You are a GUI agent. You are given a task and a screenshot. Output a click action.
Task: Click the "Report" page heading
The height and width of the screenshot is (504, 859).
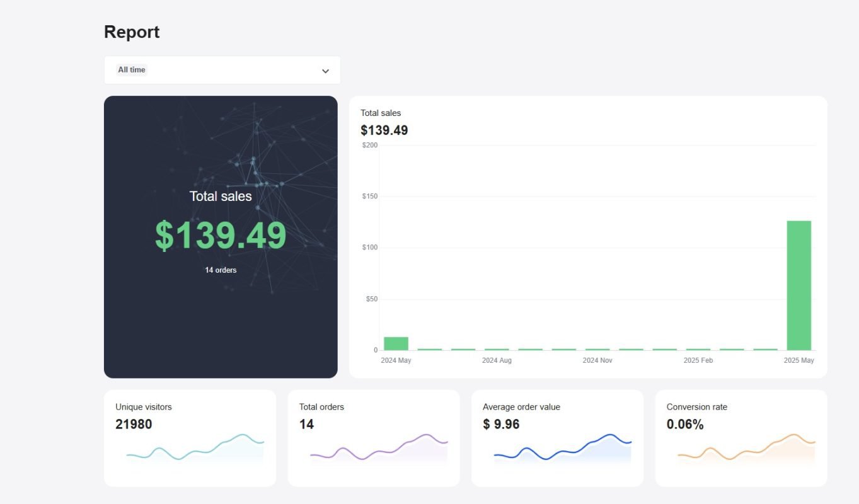(x=132, y=32)
